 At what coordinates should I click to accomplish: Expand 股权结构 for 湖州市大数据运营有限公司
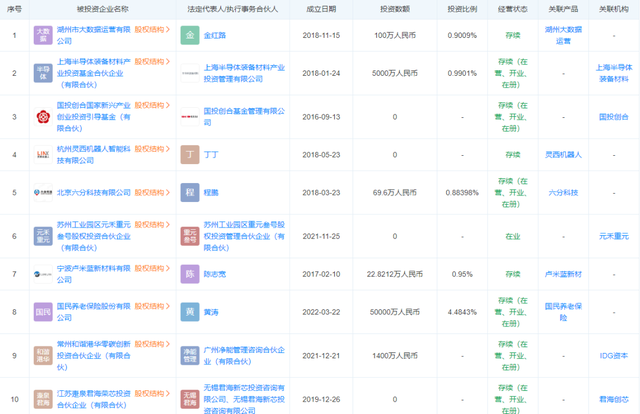152,29
